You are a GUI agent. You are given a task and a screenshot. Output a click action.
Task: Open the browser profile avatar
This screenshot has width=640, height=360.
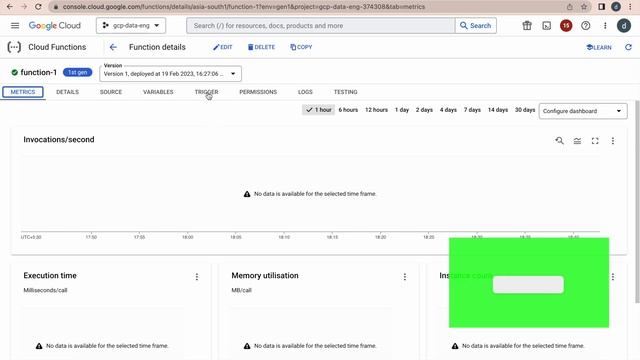tap(616, 7)
